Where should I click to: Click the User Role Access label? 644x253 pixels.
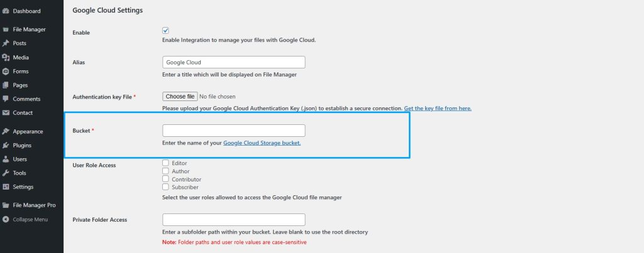(94, 165)
